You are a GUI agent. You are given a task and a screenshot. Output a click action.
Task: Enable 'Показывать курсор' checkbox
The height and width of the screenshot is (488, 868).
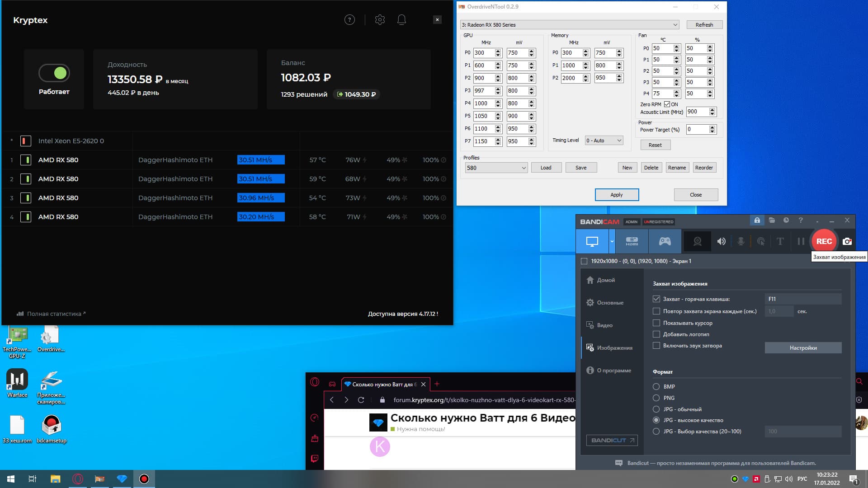pos(656,323)
